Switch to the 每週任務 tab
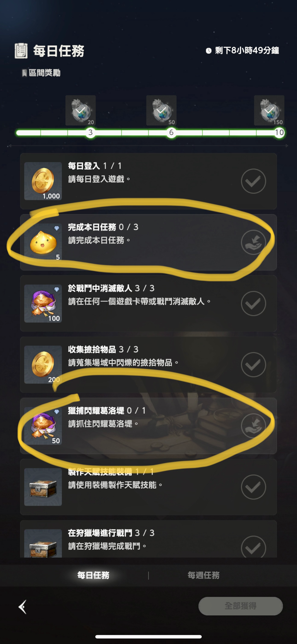 [204, 575]
